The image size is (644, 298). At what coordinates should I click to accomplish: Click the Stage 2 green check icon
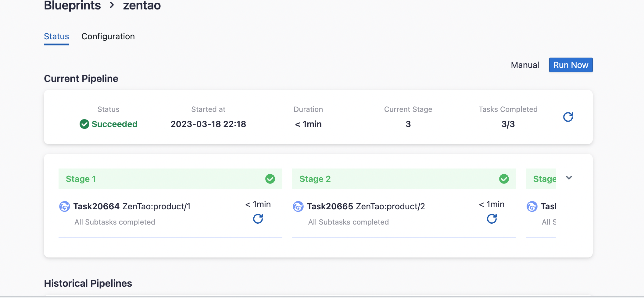[504, 179]
